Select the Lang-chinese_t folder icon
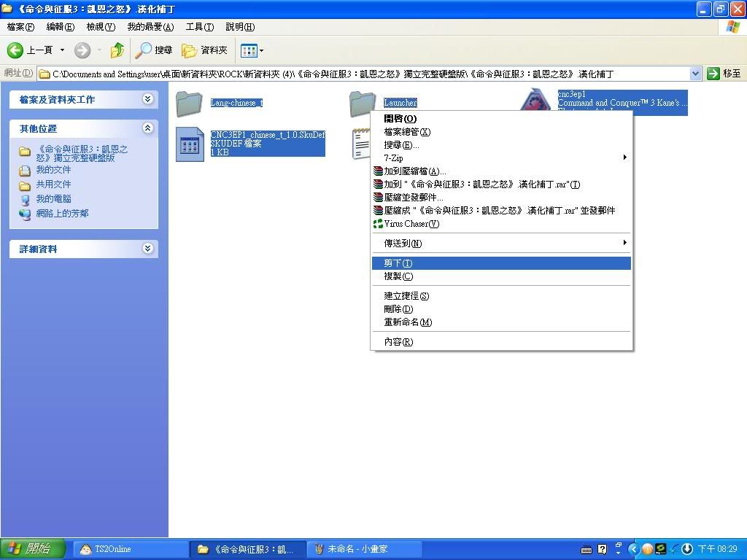The image size is (747, 560). click(189, 104)
